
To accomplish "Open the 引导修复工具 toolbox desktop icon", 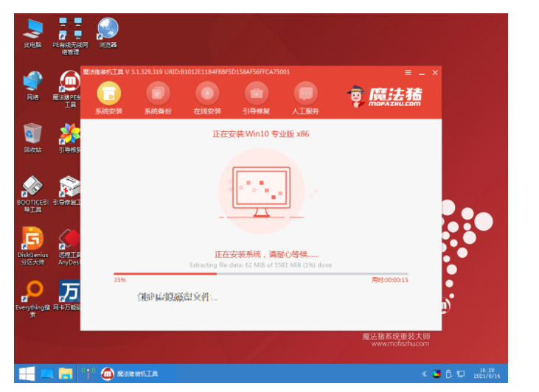I will click(67, 191).
